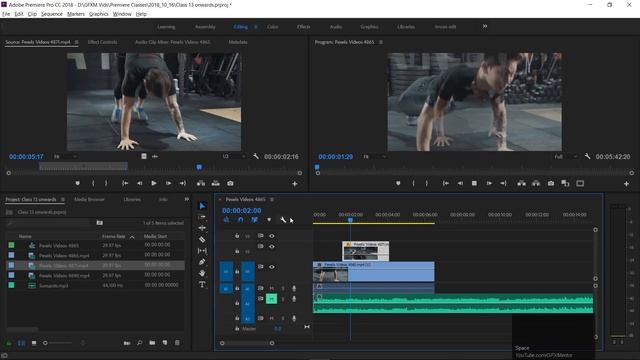The width and height of the screenshot is (640, 360).
Task: Open Program monitor zoom level Fit dropdown
Action: coord(374,156)
